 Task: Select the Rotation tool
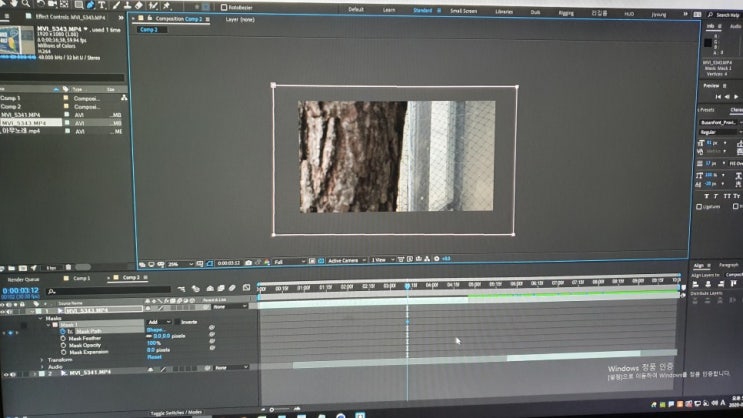coord(40,4)
